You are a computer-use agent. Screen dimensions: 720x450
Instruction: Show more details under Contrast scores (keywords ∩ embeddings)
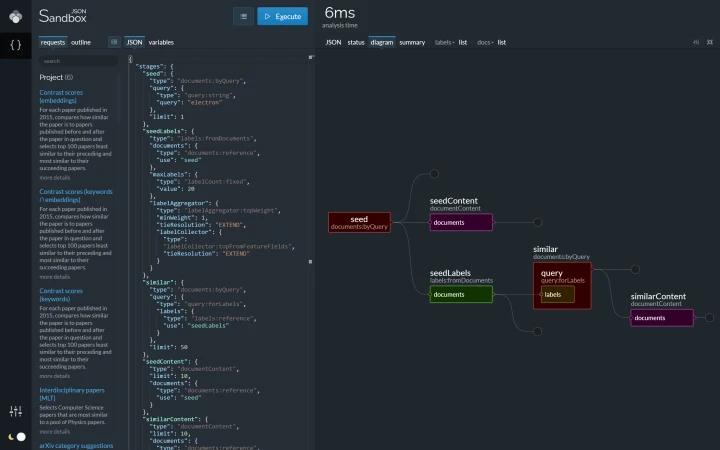pos(55,277)
